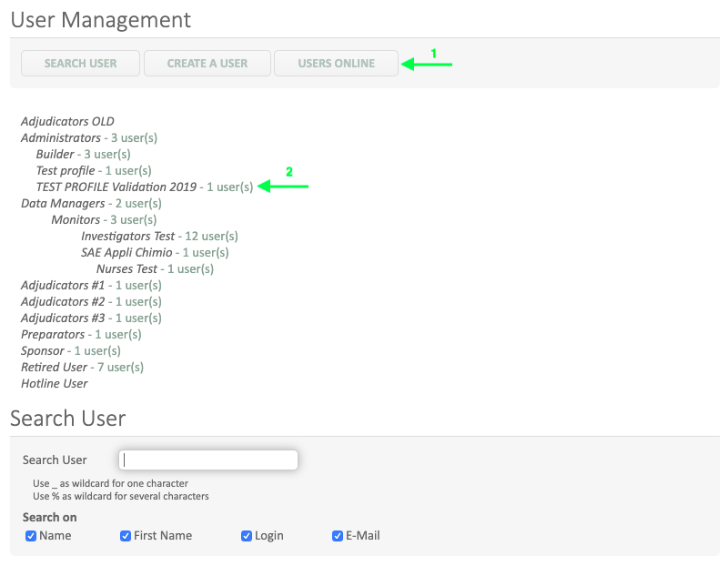The height and width of the screenshot is (566, 728).
Task: Select the Nurses Test profile
Action: [126, 268]
